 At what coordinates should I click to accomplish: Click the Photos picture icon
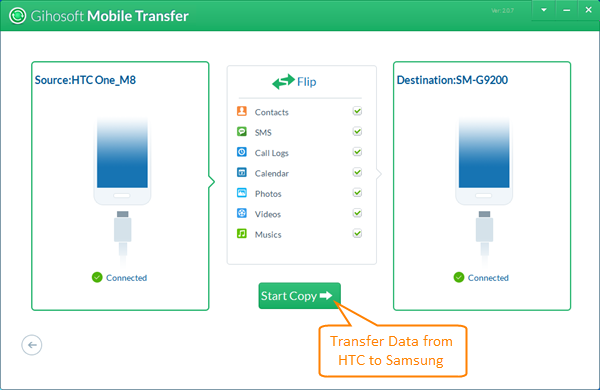tap(241, 193)
